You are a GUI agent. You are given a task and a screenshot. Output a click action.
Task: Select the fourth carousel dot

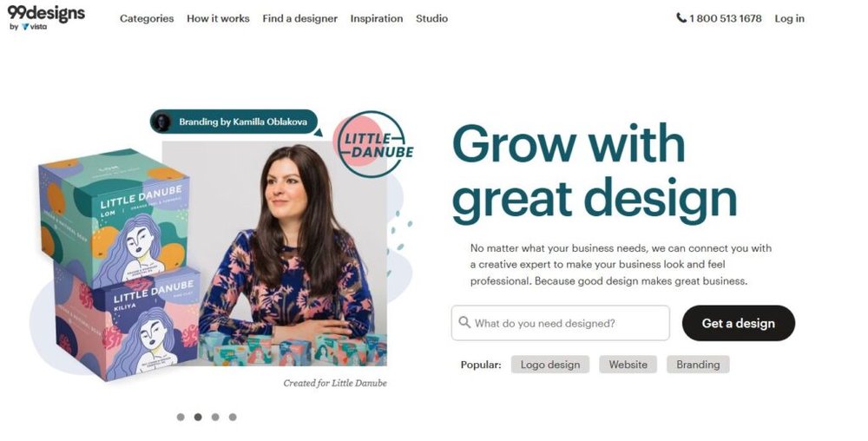pyautogui.click(x=233, y=418)
